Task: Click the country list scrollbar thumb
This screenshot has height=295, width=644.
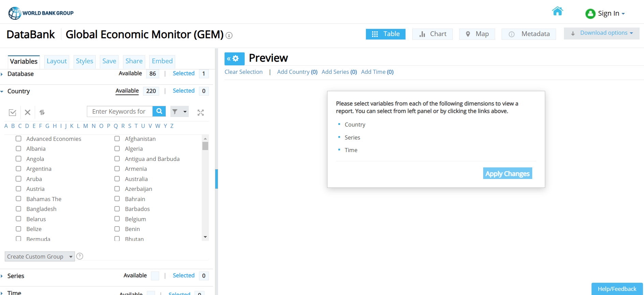Action: pyautogui.click(x=205, y=146)
